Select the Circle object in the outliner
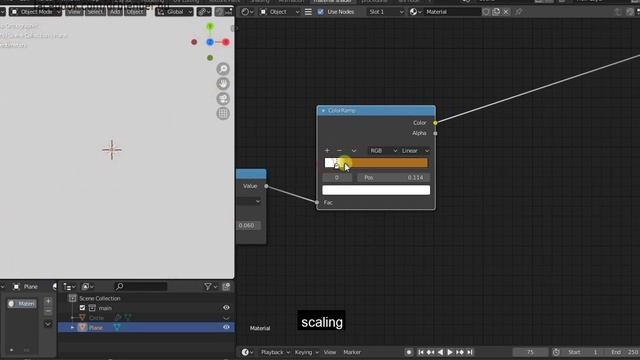This screenshot has height=360, width=640. [96, 318]
